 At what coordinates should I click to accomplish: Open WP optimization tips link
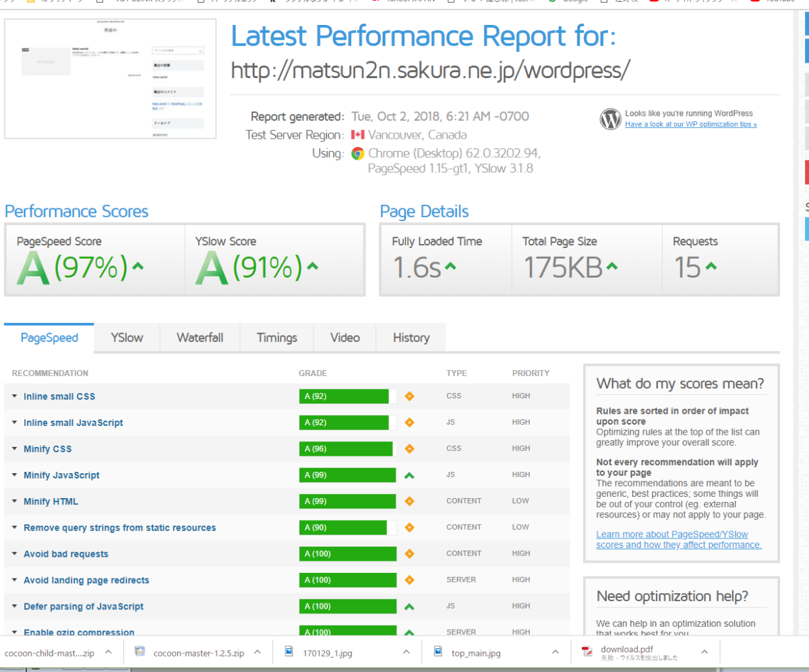(690, 125)
